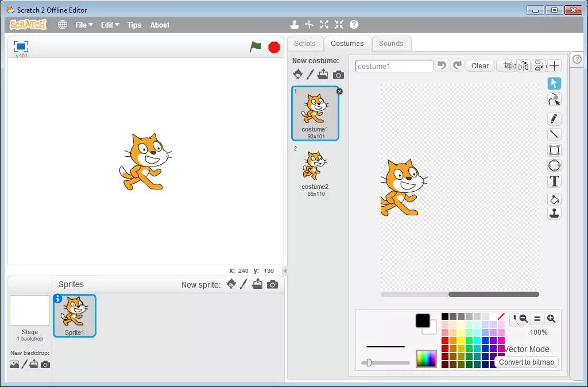Select the Sprite1 thumbnail

(x=75, y=316)
